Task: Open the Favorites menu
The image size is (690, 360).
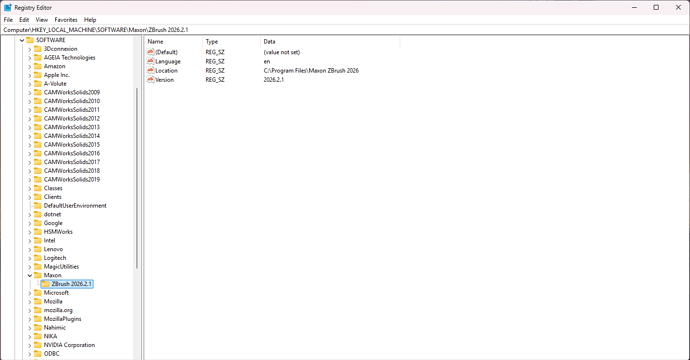Action: tap(66, 20)
